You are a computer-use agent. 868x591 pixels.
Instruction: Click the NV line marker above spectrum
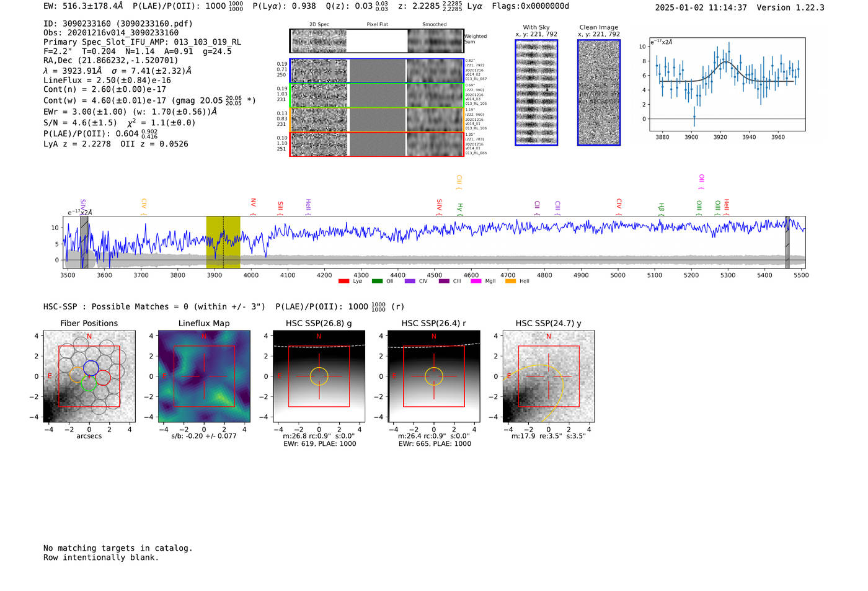tap(253, 206)
